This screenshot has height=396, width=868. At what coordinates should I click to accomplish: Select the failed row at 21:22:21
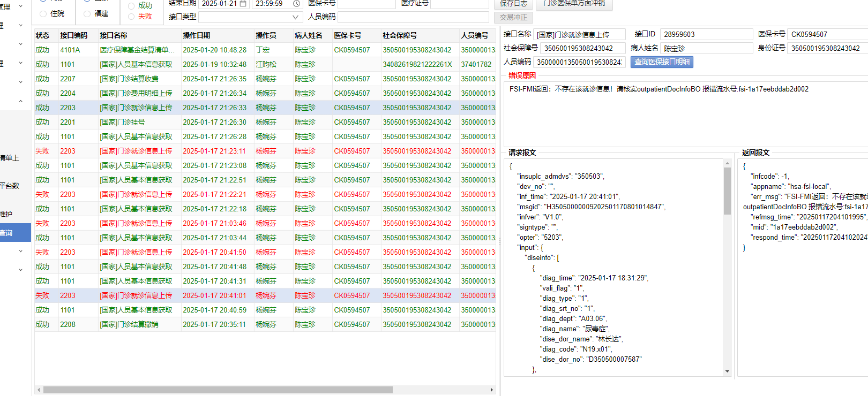tap(265, 194)
